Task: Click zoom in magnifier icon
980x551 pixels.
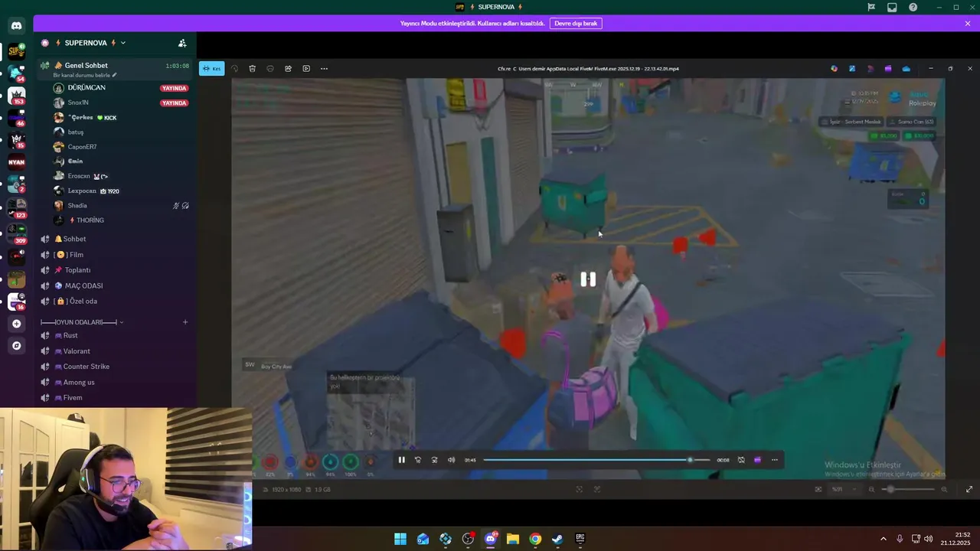Action: [x=944, y=490]
